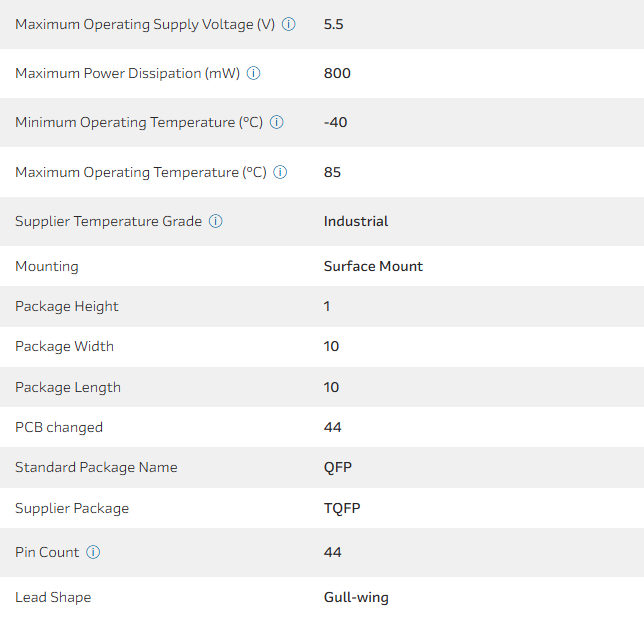Open the Pin Count info icon
This screenshot has width=644, height=622.
point(93,552)
